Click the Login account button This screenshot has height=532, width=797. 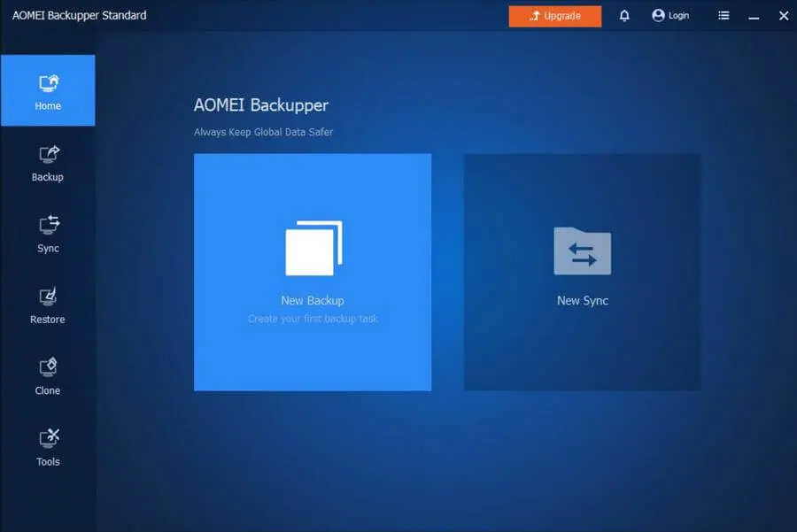click(x=670, y=16)
